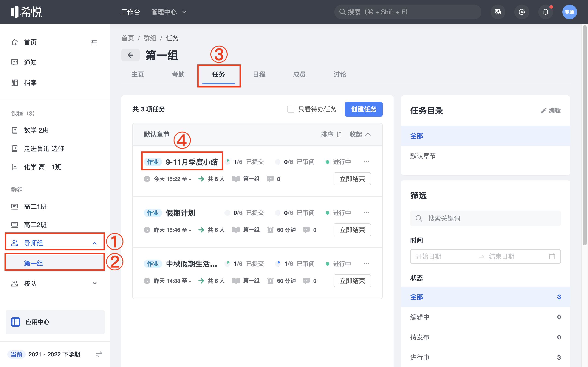Screen dimensions: 588x367
Task: Click the 搜索关键词 filter input
Action: (486, 218)
